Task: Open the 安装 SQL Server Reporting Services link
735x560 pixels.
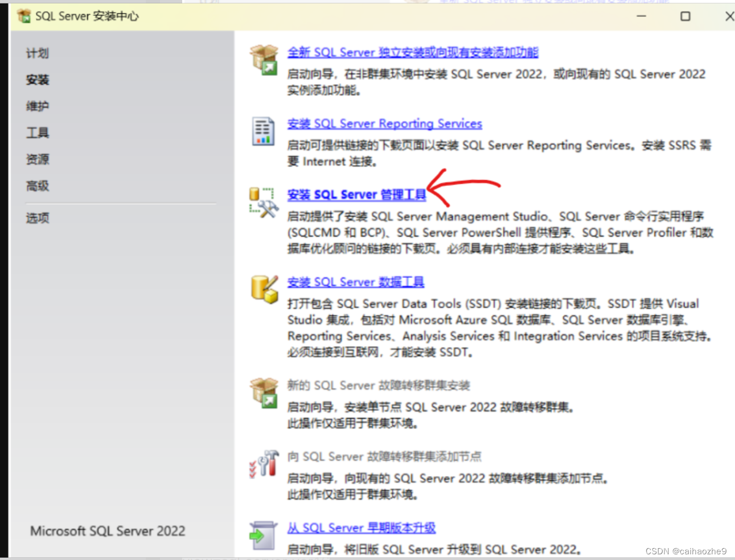Action: (385, 123)
